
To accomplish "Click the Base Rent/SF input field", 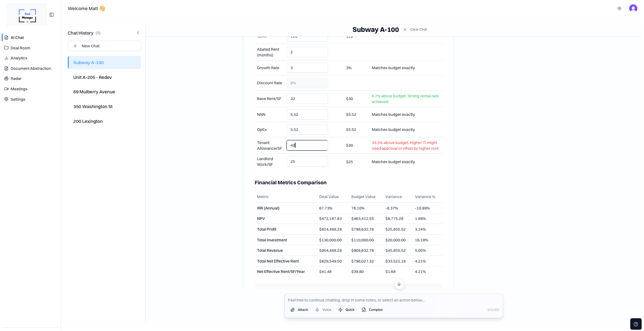I will click(x=307, y=99).
